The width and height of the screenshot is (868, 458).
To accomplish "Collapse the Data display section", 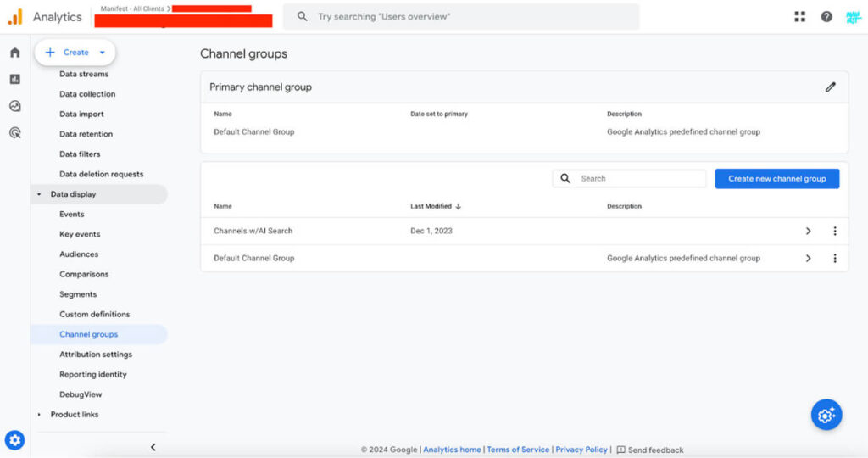I will tap(39, 194).
